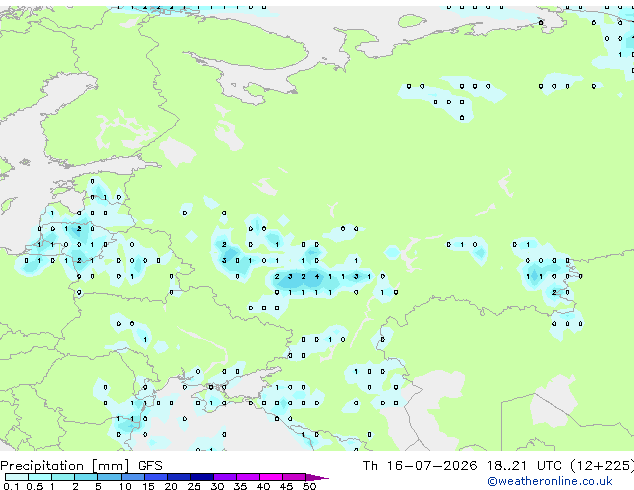Click the '0.1' legend scale label
This screenshot has height=490, width=634.
pos(11,486)
